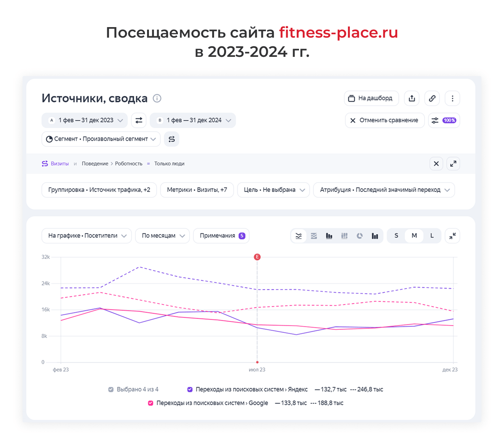
Task: Open the info icon beside Источники, сводка
Action: coord(157,98)
